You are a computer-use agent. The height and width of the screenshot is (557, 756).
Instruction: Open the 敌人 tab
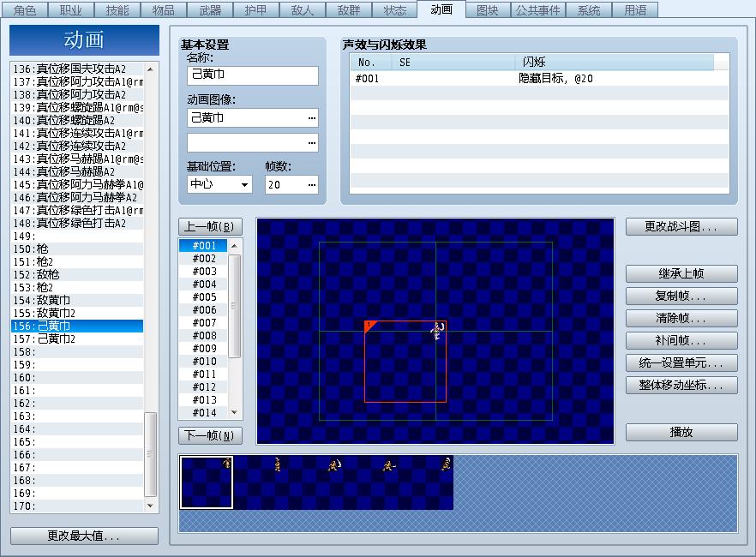pos(303,10)
